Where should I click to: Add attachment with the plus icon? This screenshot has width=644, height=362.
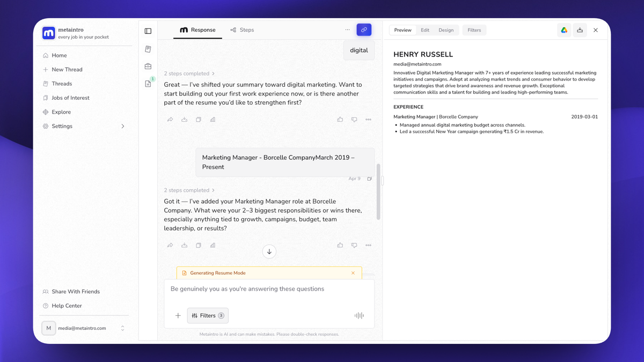click(178, 316)
